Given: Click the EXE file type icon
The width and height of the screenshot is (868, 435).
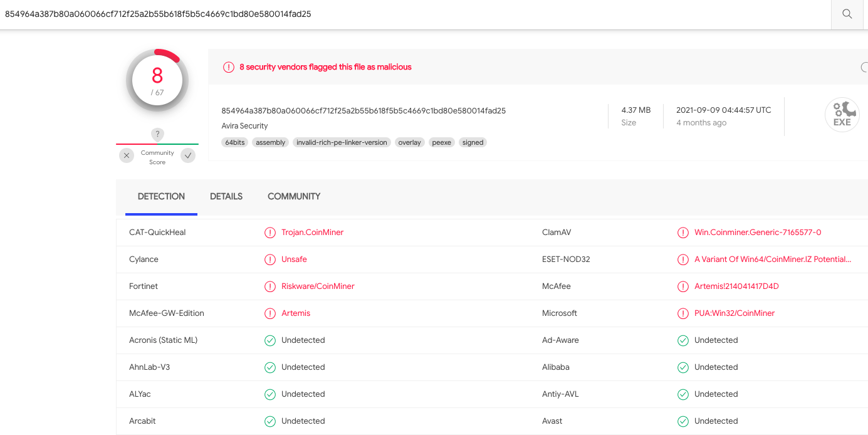Looking at the screenshot, I should (x=842, y=115).
